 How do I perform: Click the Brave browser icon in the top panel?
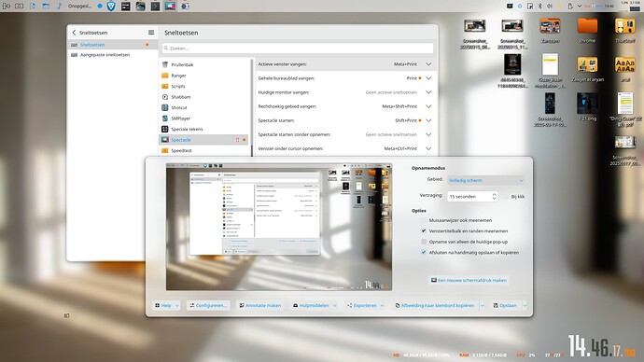pyautogui.click(x=111, y=7)
